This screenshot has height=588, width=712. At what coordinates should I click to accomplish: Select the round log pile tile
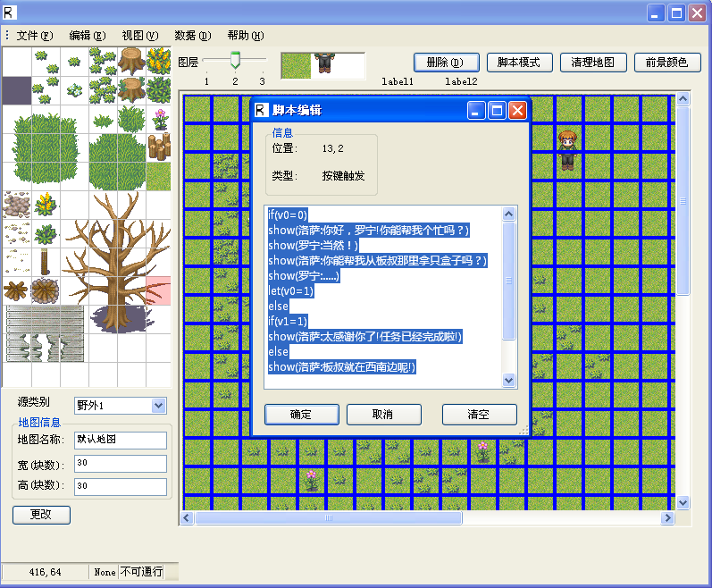pos(45,290)
